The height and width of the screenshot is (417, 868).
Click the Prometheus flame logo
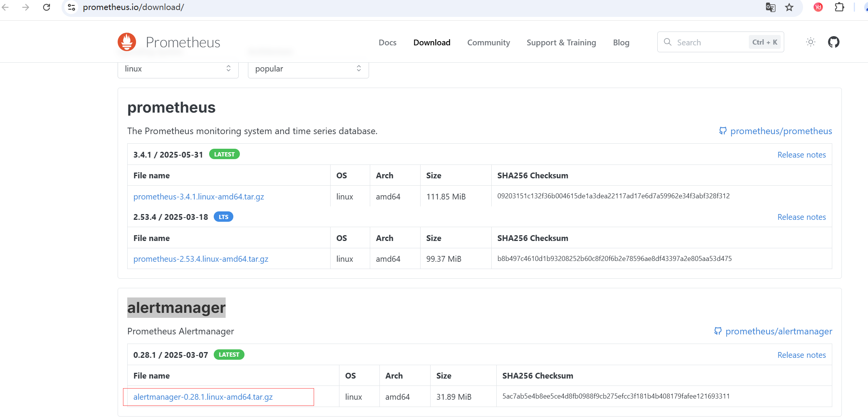coord(127,42)
